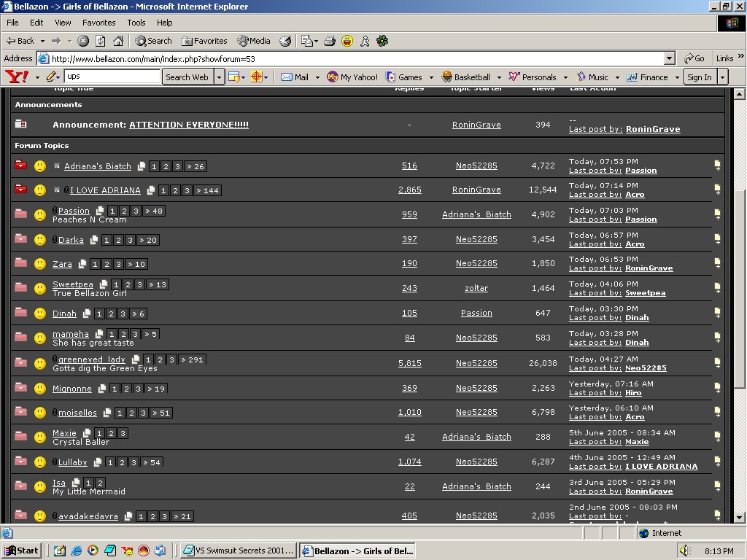Expand the address bar URL dropdown
The image size is (747, 560).
coord(669,58)
